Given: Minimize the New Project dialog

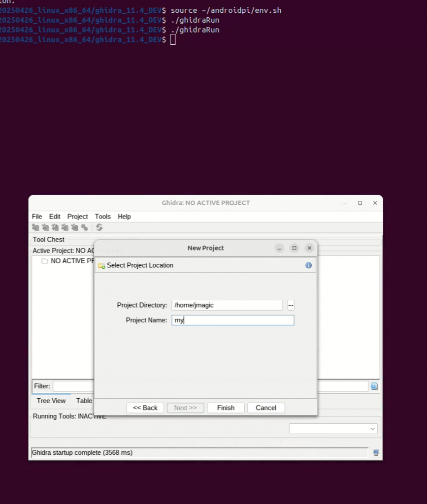Looking at the screenshot, I should pyautogui.click(x=279, y=248).
